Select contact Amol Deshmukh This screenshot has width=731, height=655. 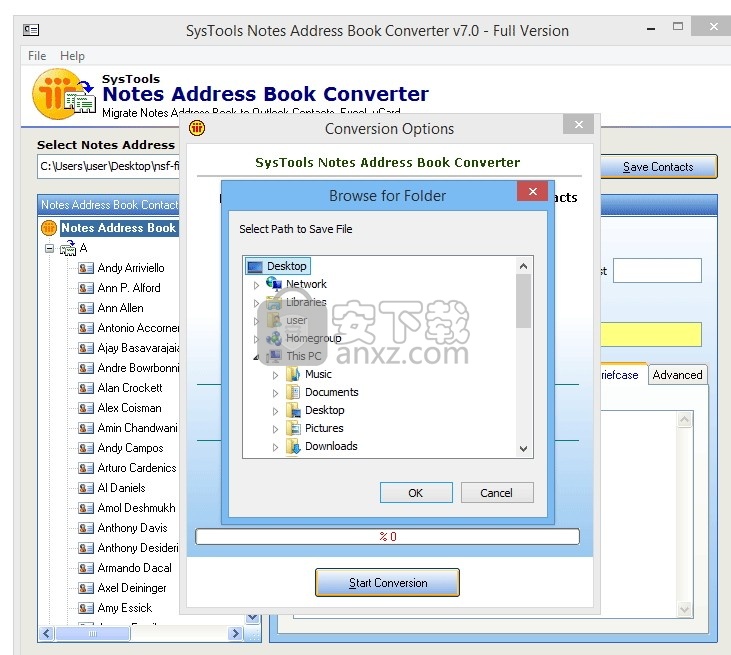click(136, 508)
